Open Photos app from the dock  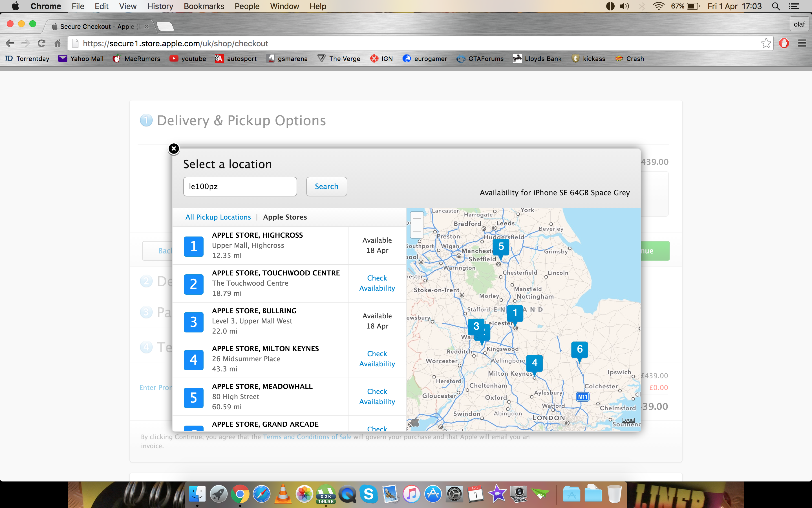(x=304, y=494)
